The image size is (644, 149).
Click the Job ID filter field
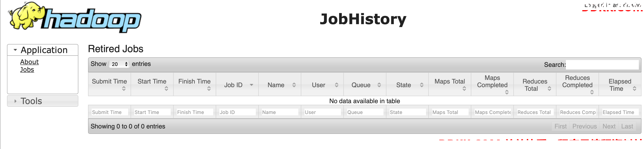coord(237,112)
